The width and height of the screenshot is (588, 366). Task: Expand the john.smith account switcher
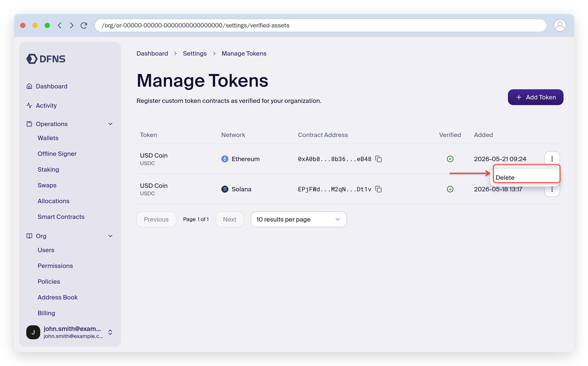tap(110, 332)
